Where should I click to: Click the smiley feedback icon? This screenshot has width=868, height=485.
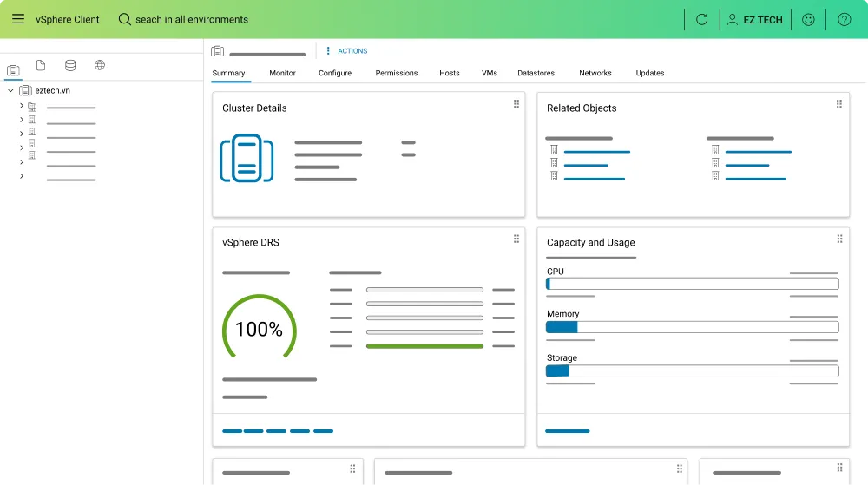pyautogui.click(x=808, y=19)
